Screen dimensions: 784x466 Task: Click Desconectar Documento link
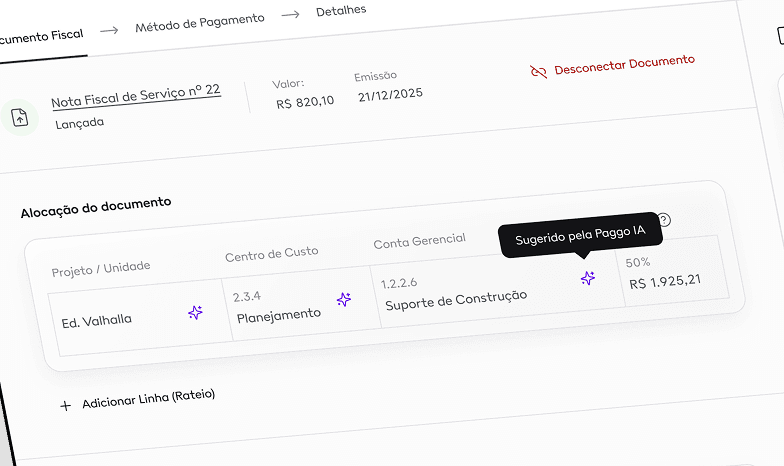click(x=624, y=64)
